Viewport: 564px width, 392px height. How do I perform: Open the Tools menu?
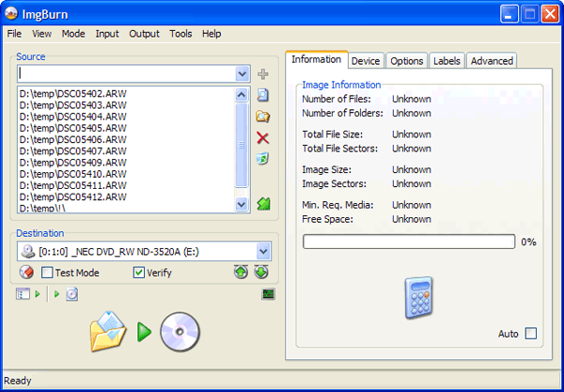(x=180, y=34)
